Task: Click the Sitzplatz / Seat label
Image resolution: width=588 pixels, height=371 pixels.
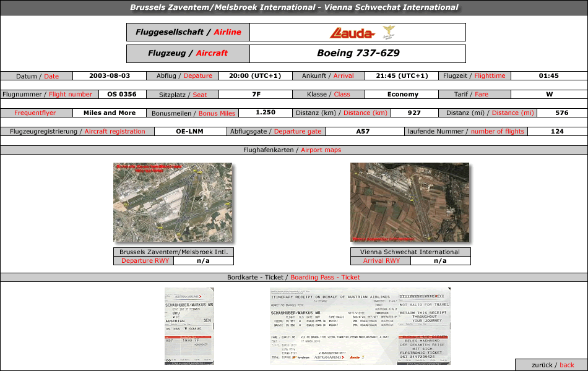Action: click(183, 95)
